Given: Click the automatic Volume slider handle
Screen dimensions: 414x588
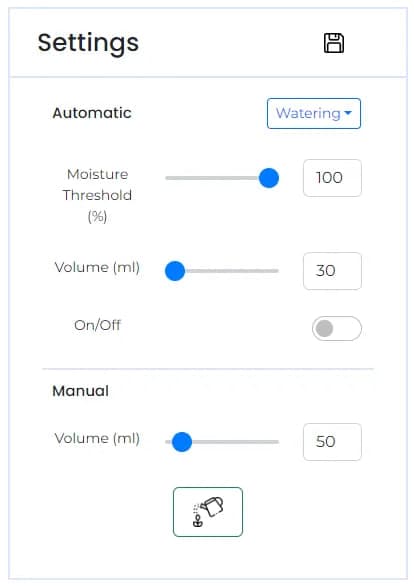Looking at the screenshot, I should (175, 271).
